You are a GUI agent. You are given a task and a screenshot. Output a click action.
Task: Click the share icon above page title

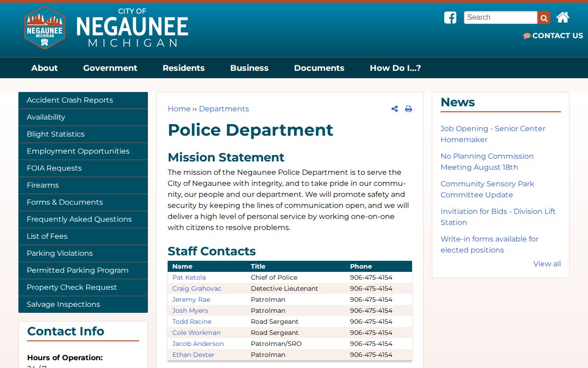coord(395,109)
